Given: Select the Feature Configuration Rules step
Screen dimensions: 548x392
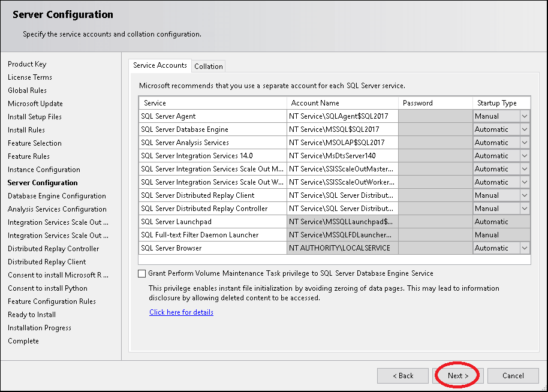Looking at the screenshot, I should [52, 301].
